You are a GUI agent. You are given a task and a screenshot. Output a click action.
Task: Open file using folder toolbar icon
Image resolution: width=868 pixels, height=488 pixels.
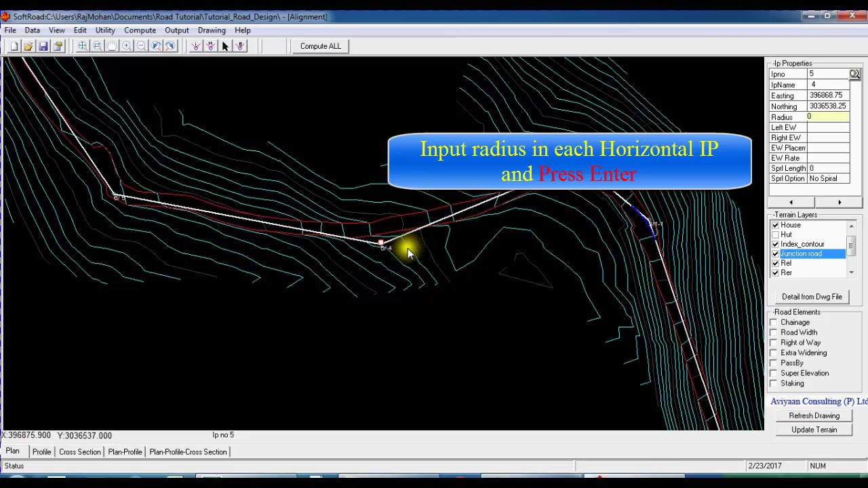28,46
